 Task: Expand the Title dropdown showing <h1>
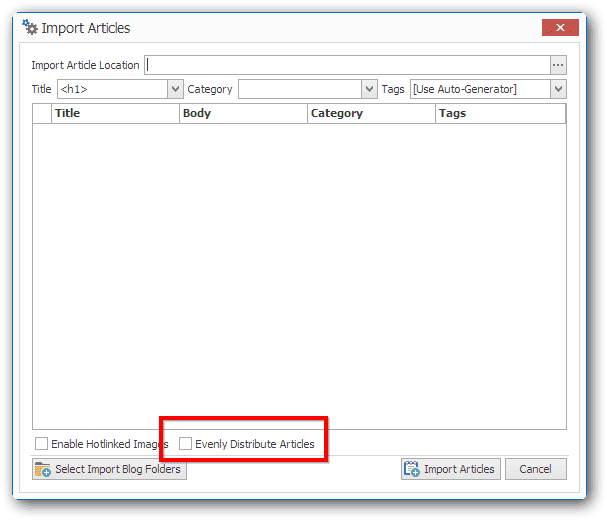175,89
